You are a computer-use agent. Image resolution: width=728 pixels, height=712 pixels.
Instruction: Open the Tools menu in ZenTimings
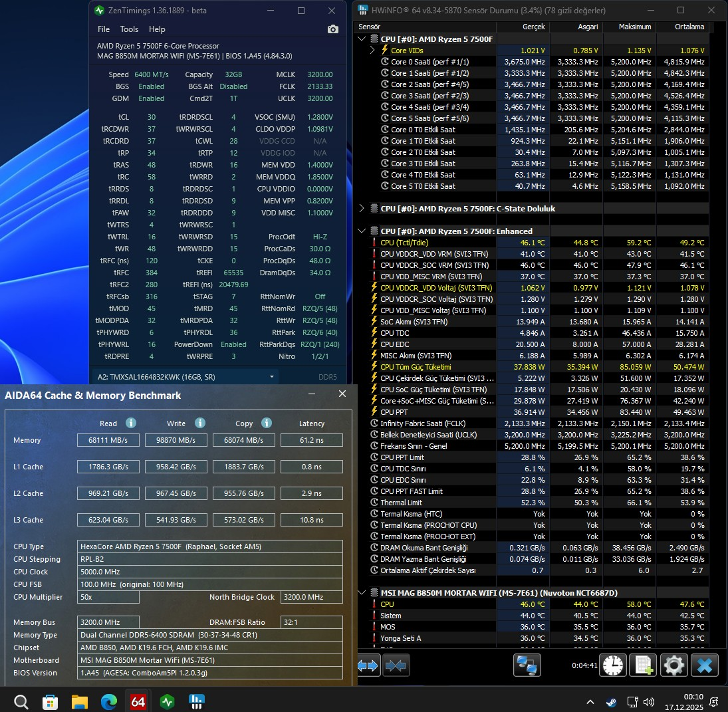pos(129,29)
